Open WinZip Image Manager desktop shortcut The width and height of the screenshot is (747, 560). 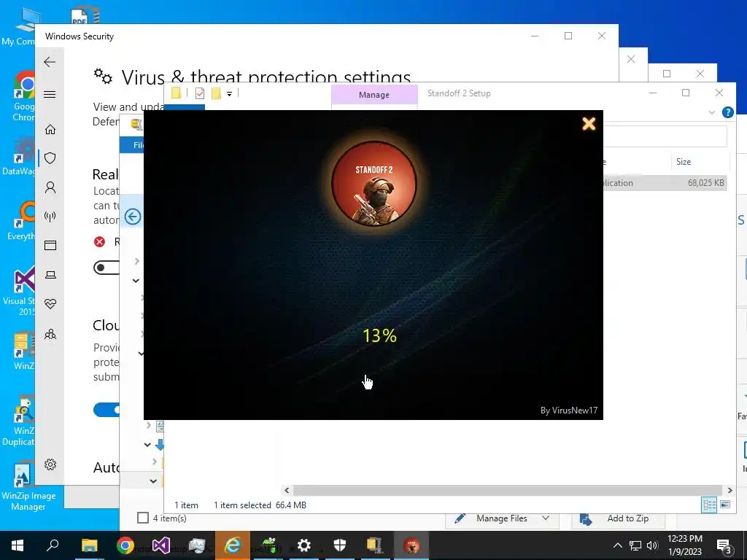pyautogui.click(x=28, y=486)
